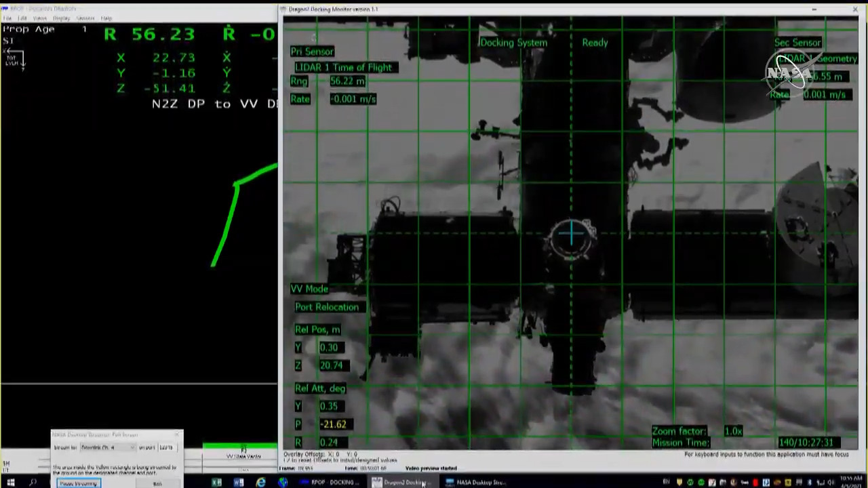The image size is (868, 488).
Task: Open Excel from the taskbar
Action: [x=216, y=483]
